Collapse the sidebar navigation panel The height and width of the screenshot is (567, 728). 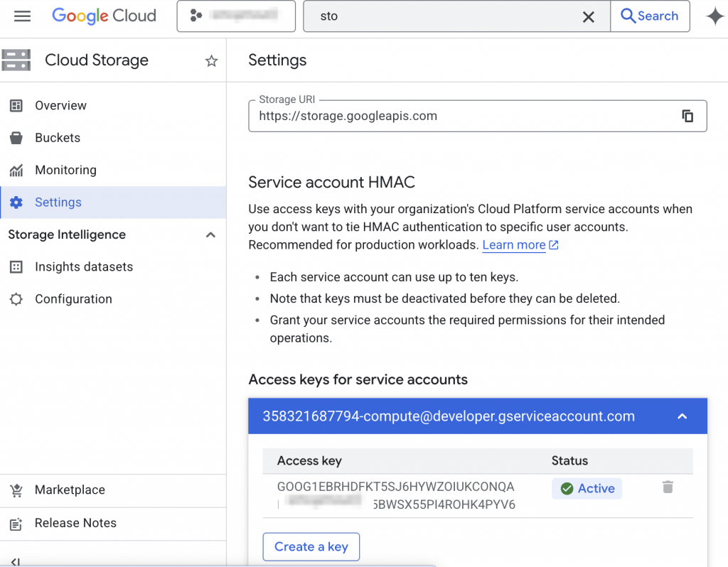pyautogui.click(x=15, y=561)
